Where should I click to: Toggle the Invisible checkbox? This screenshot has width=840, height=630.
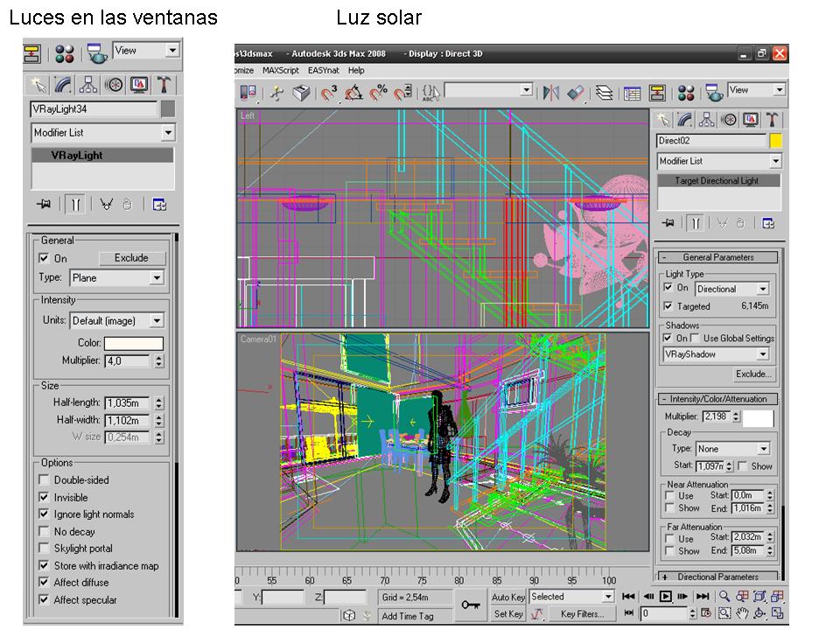[44, 497]
